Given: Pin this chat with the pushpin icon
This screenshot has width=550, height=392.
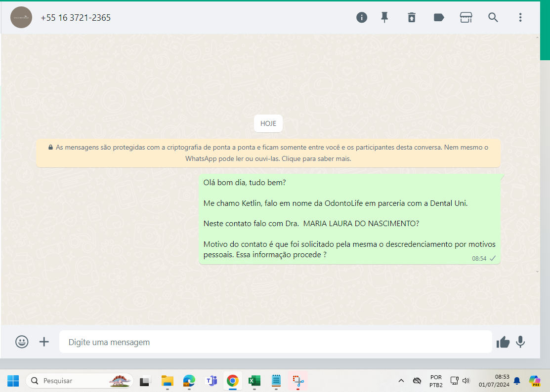Looking at the screenshot, I should pos(384,17).
